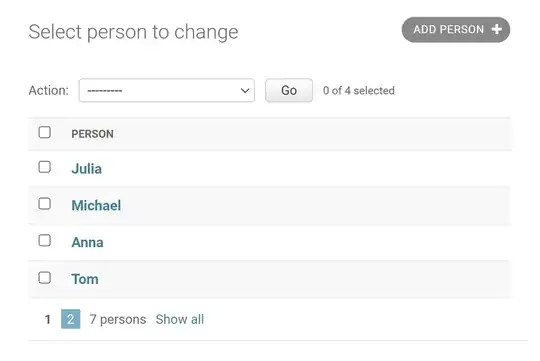Click the '0 of 4 selected' counter

click(x=359, y=91)
